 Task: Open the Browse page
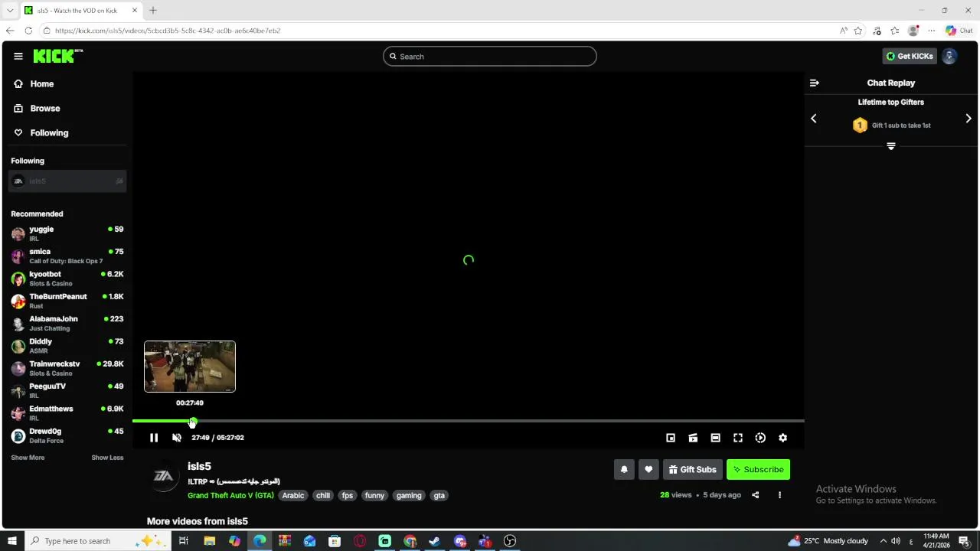(x=44, y=109)
